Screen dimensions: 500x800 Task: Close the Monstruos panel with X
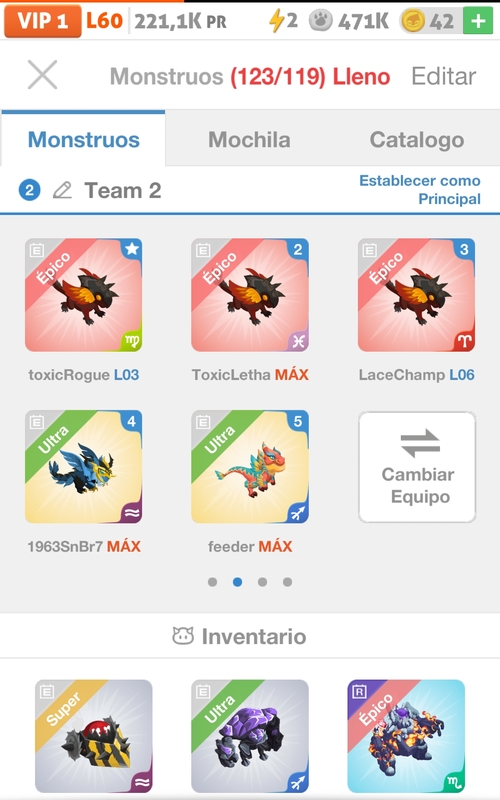[42, 75]
